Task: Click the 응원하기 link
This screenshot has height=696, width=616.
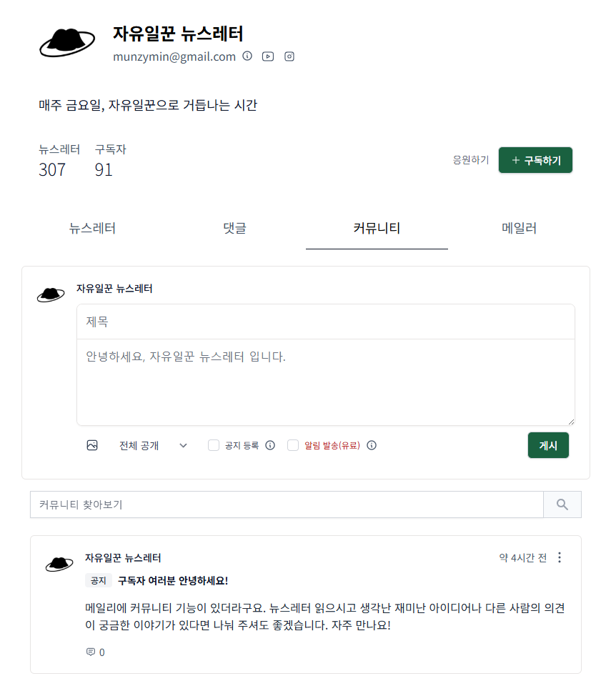Action: (x=470, y=159)
